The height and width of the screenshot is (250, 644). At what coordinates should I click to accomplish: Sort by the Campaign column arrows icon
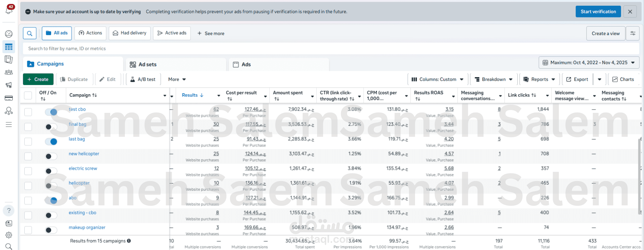tap(94, 95)
